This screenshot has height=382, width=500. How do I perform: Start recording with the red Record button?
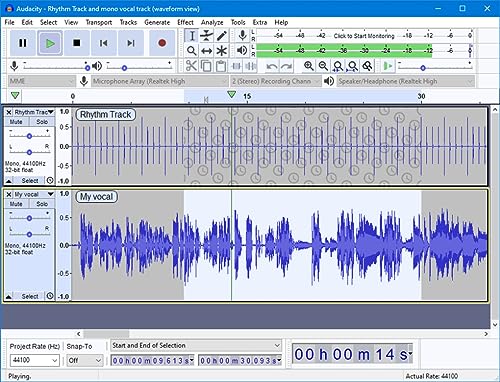tap(162, 43)
